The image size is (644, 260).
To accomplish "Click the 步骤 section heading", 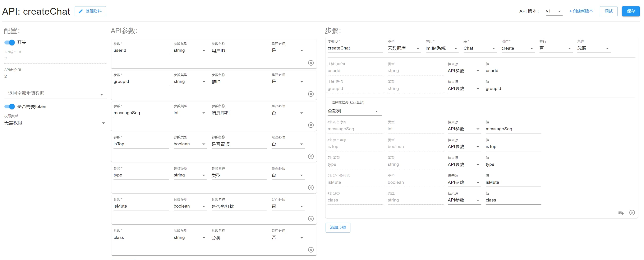I will point(333,31).
